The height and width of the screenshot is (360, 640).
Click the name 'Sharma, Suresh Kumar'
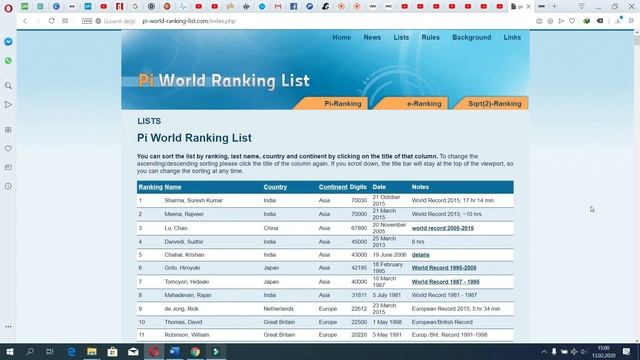coord(193,200)
